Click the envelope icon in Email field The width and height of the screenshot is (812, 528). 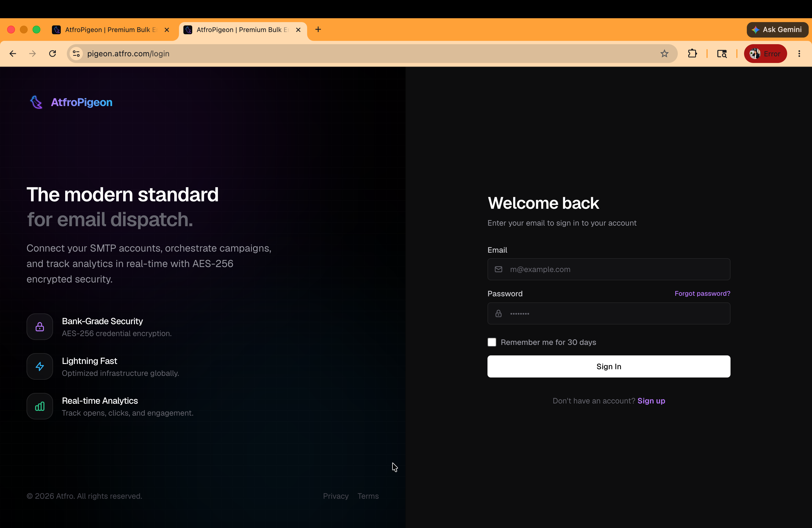499,270
